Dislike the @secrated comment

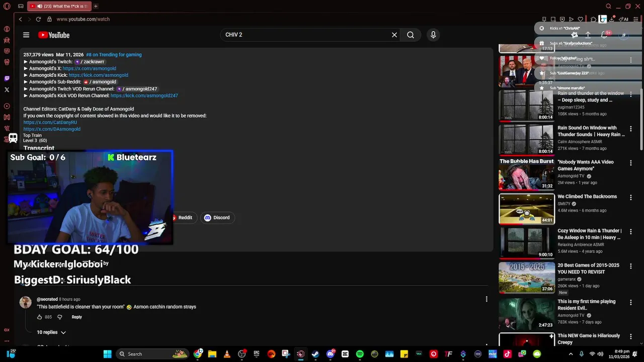[59, 317]
